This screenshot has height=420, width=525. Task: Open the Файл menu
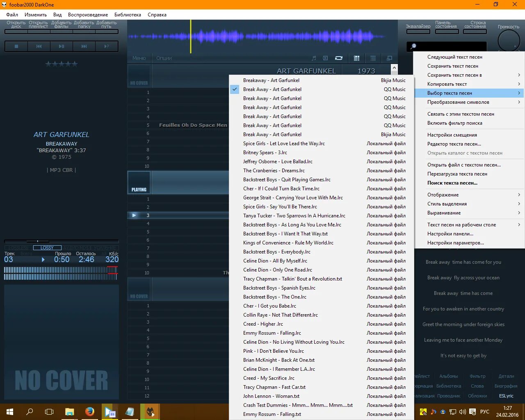pos(12,15)
